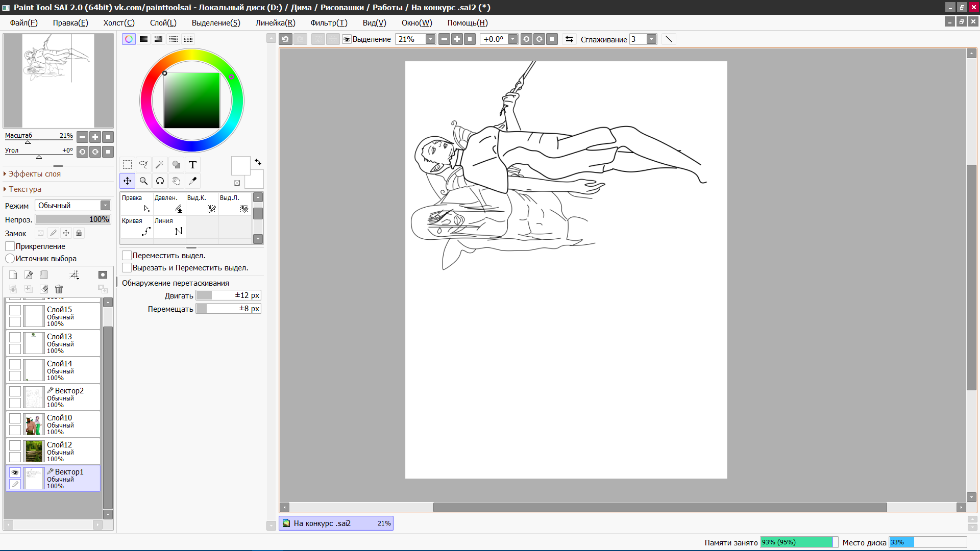
Task: Choose the Правка vector edit tool
Action: 136,204
